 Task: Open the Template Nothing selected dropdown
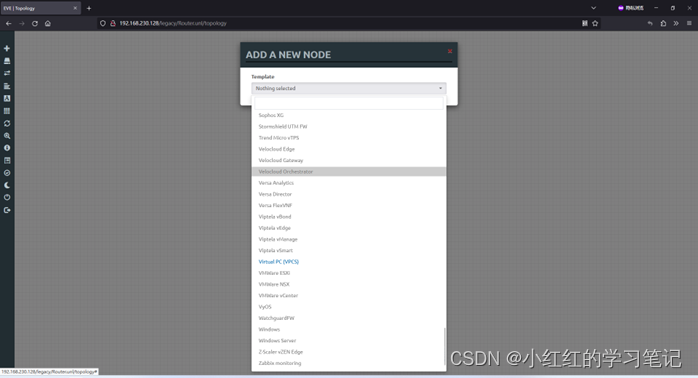click(x=349, y=88)
